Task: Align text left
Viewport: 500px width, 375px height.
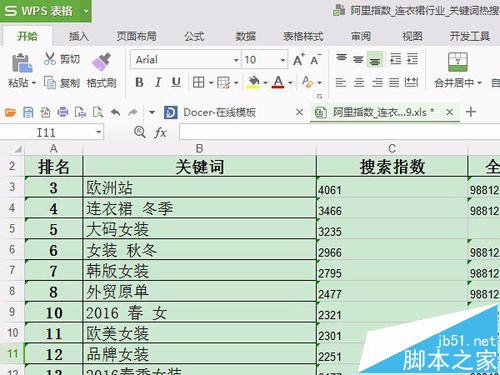Action: 341,82
